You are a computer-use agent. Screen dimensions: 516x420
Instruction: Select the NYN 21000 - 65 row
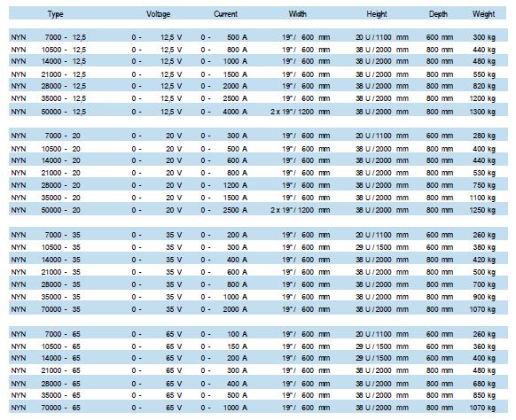point(258,370)
